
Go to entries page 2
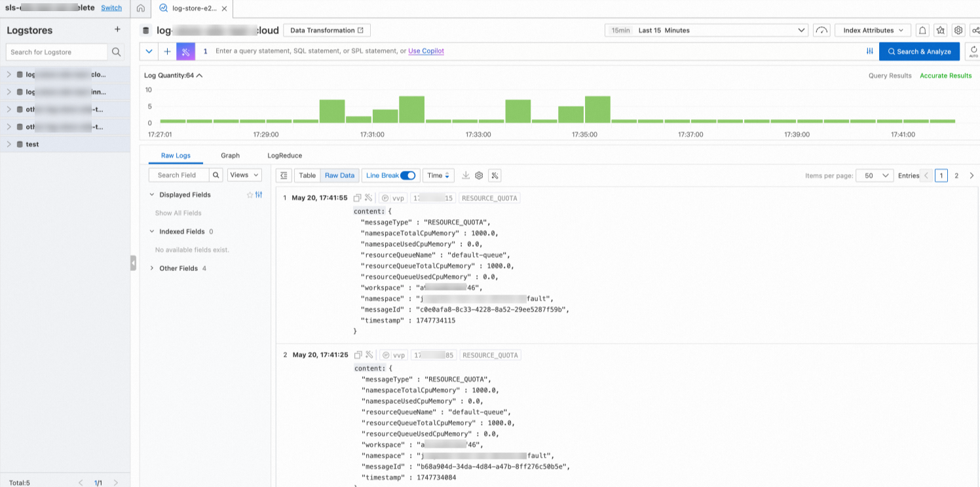coord(956,175)
